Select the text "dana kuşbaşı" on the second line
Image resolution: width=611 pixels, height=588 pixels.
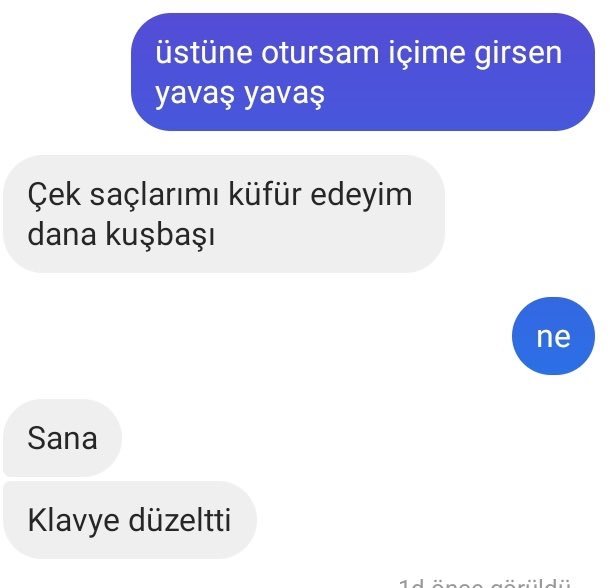coord(121,235)
